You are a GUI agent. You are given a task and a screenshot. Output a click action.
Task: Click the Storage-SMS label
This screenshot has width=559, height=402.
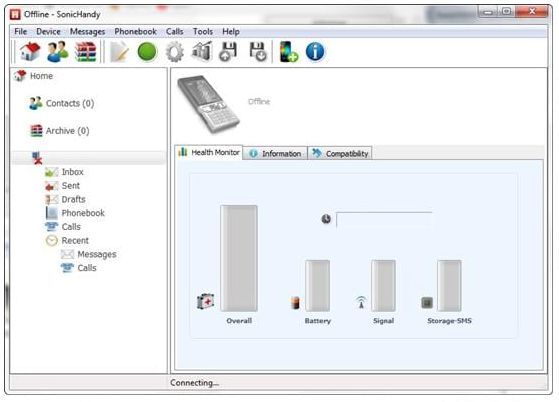450,321
